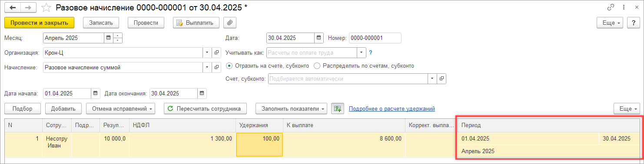Select the employee cell Несотру Иван
This screenshot has height=164, width=644.
click(57, 144)
